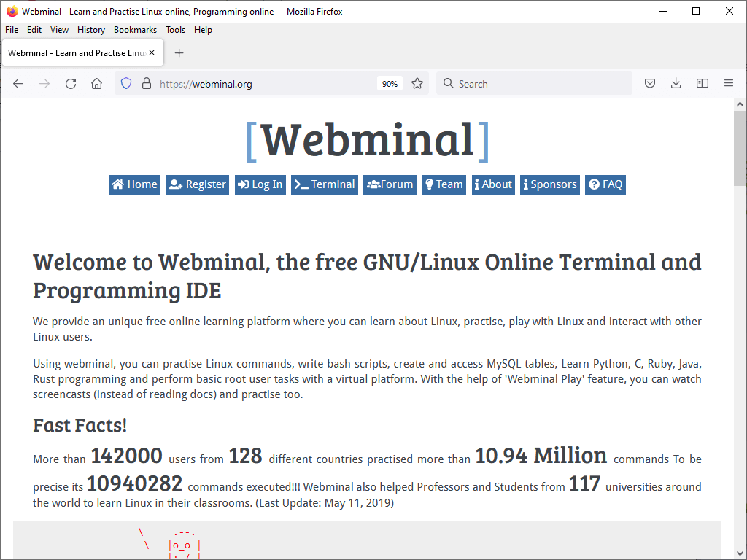This screenshot has height=560, width=747.
Task: Save page to Pocket
Action: tap(650, 84)
